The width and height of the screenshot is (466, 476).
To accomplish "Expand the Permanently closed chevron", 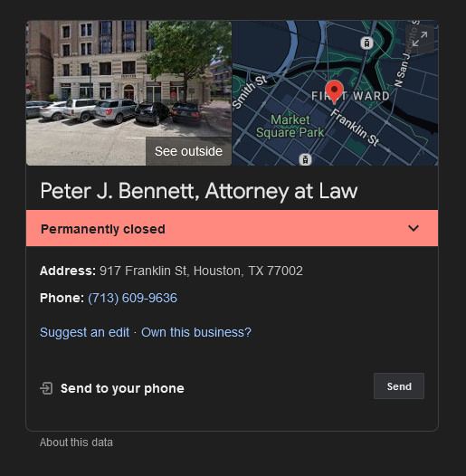I will [x=414, y=228].
